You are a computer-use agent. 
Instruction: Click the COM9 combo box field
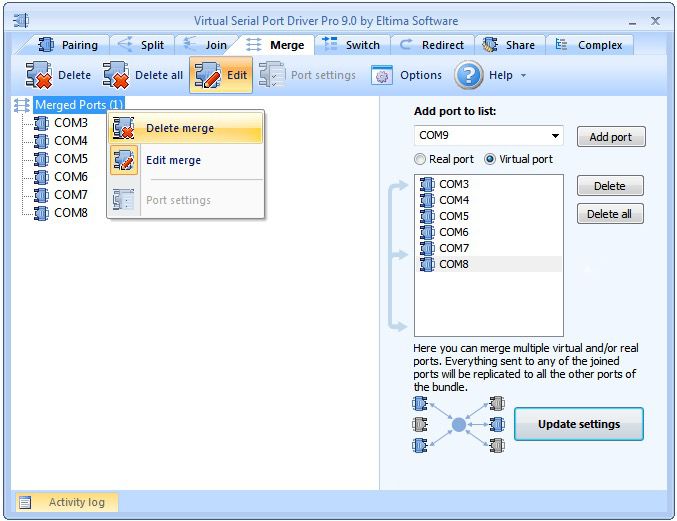[x=488, y=136]
